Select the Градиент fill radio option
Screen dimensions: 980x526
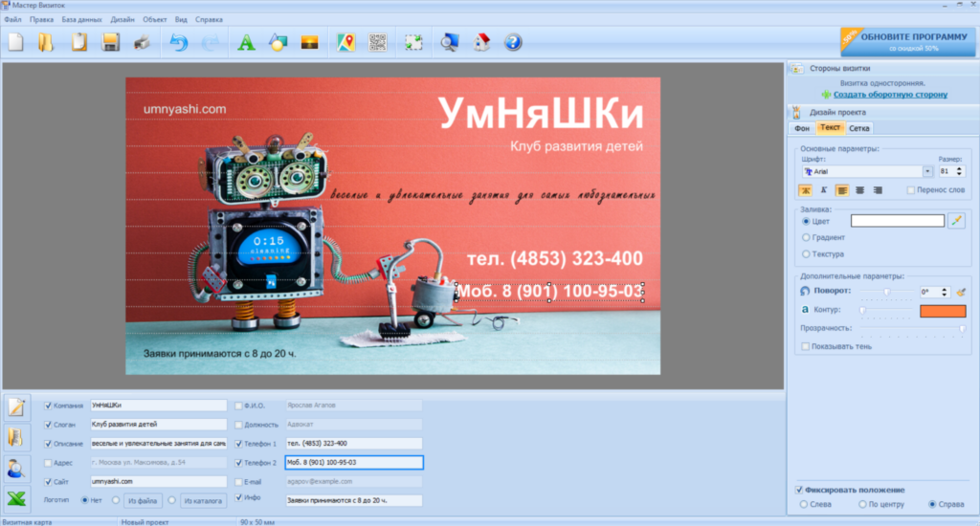click(x=806, y=237)
